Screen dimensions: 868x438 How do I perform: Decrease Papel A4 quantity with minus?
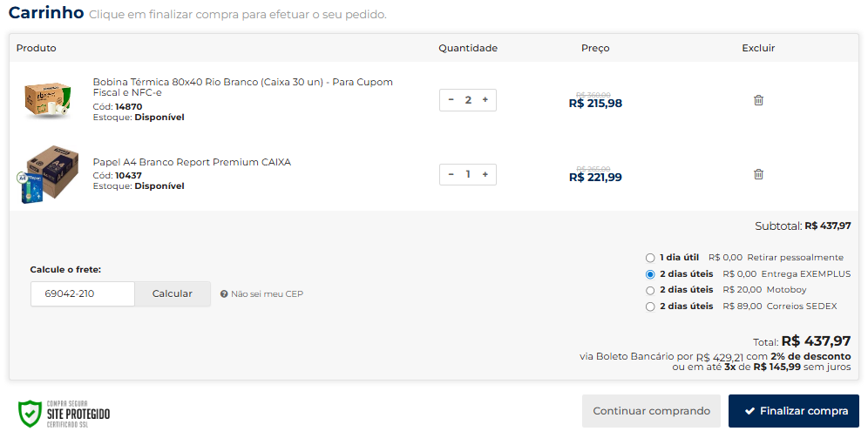(451, 174)
